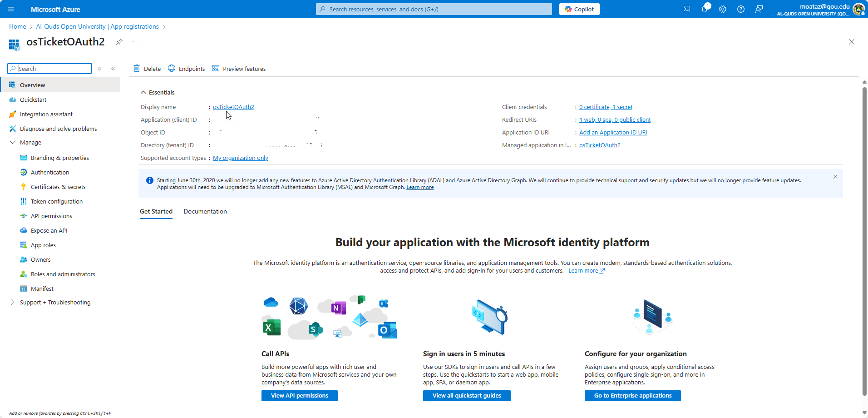Screen dimensions: 868x418
Task: Switch to the Documentation tab
Action: (x=205, y=211)
